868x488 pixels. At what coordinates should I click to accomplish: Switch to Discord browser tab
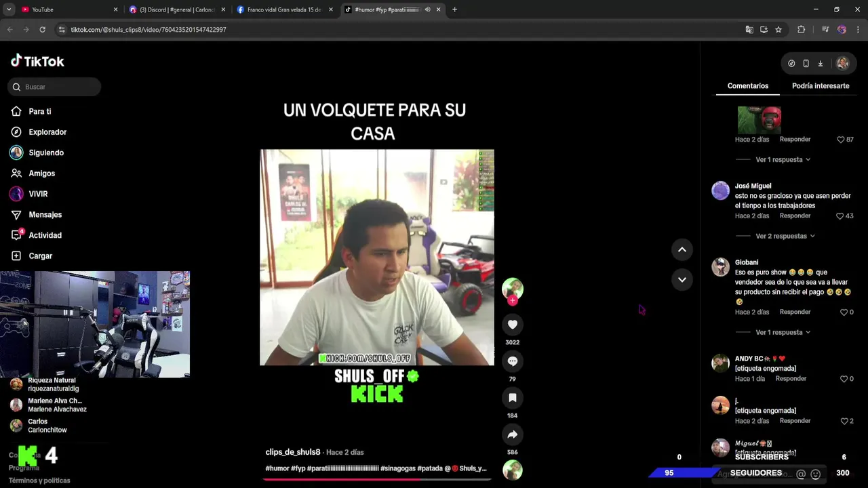(x=176, y=9)
